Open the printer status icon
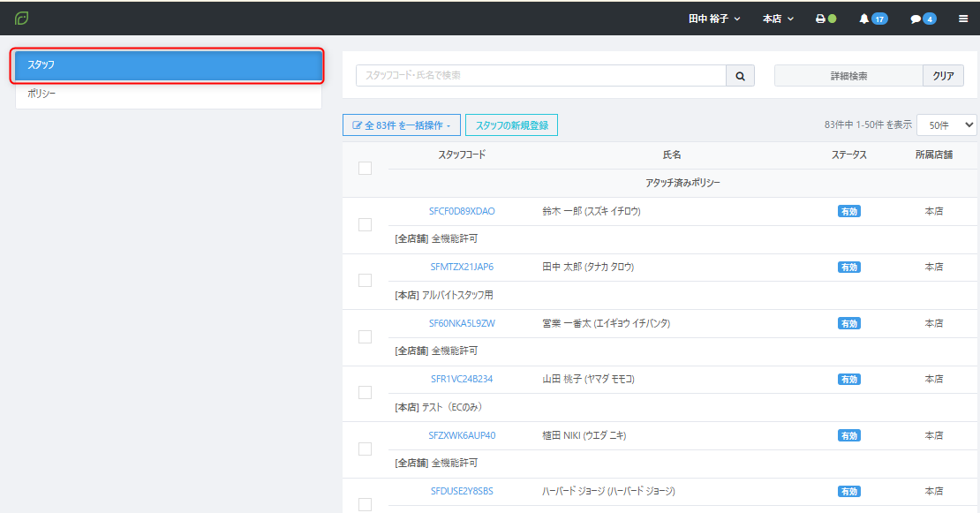Viewport: 980px width, 513px height. [x=825, y=19]
